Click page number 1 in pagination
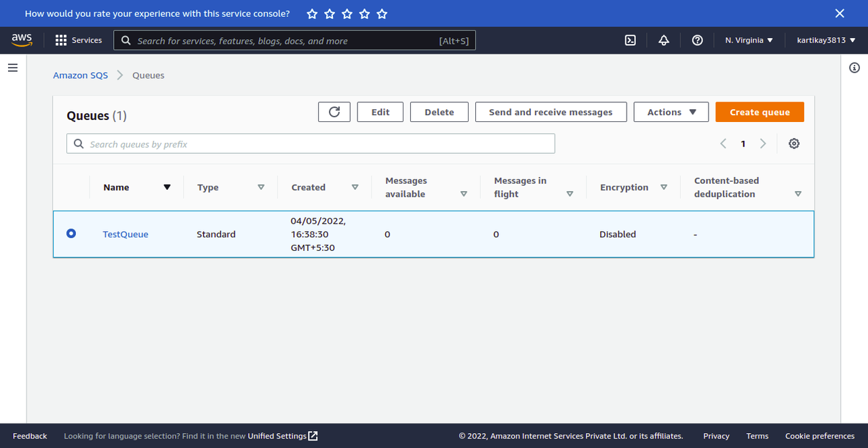868x448 pixels. [x=743, y=144]
